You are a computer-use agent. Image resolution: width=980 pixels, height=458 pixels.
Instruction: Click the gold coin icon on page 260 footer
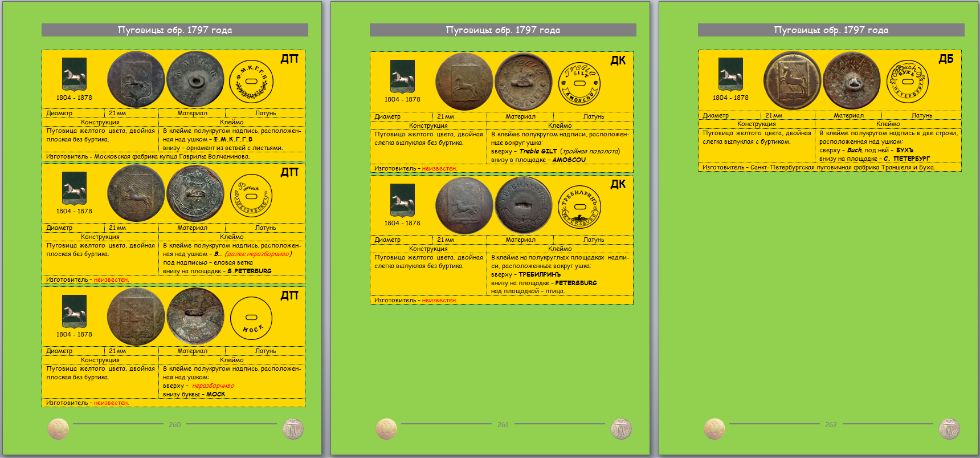point(58,429)
